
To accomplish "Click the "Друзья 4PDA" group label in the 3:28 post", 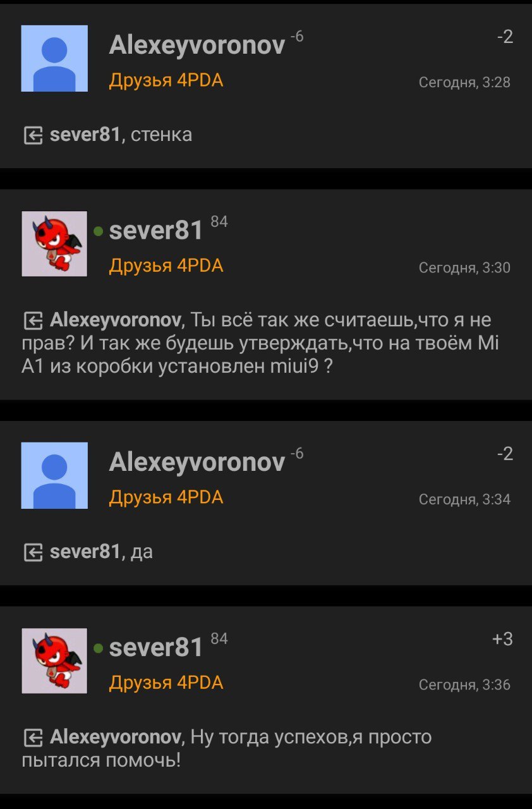I will pyautogui.click(x=166, y=81).
